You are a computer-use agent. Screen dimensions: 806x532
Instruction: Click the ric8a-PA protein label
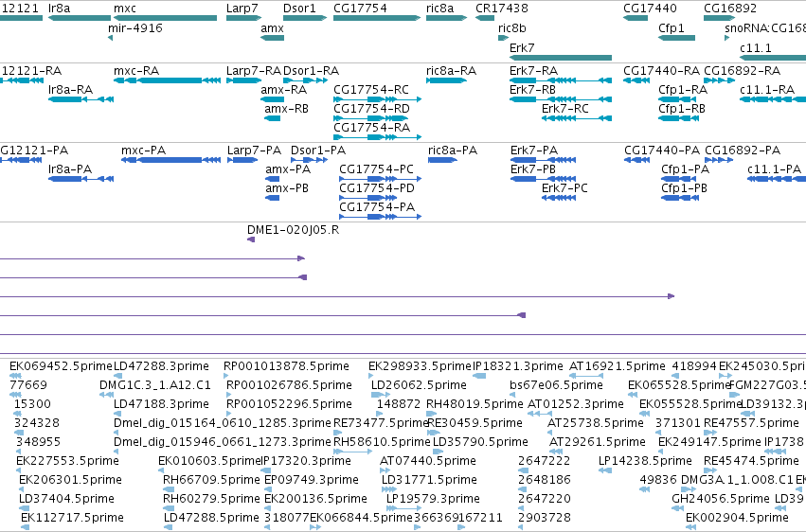(x=453, y=150)
